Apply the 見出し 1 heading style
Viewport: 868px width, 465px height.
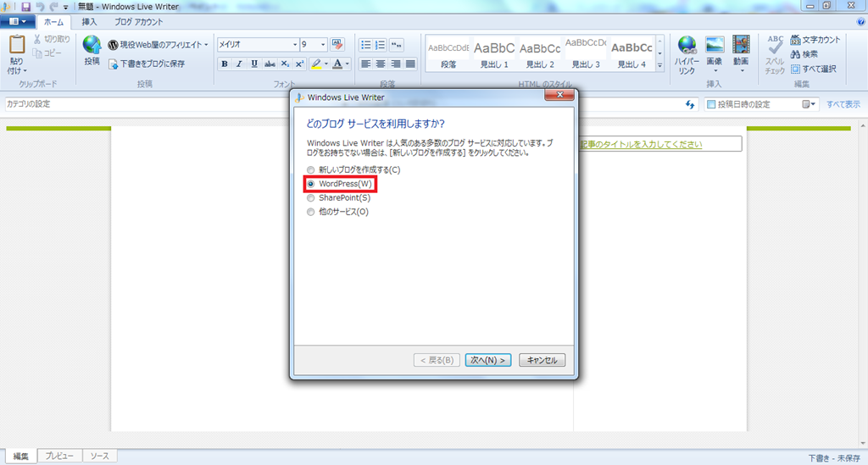pyautogui.click(x=494, y=53)
